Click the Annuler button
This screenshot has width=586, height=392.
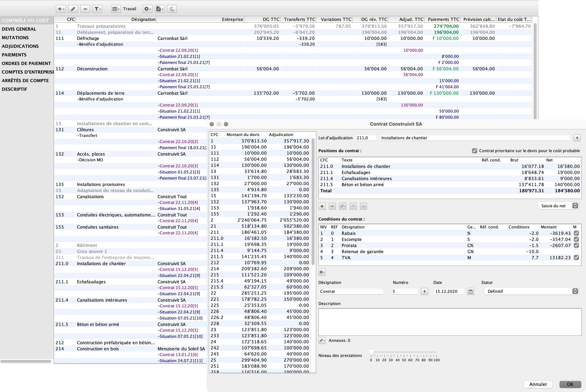tap(538, 384)
